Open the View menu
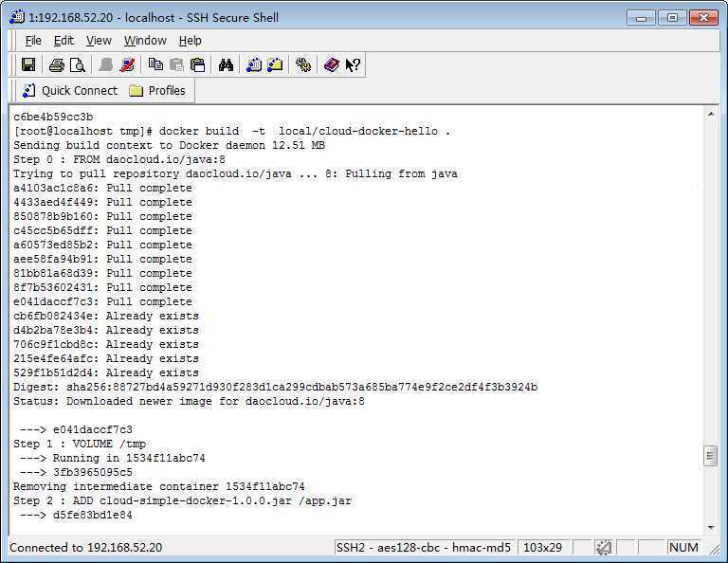728x563 pixels. tap(99, 41)
